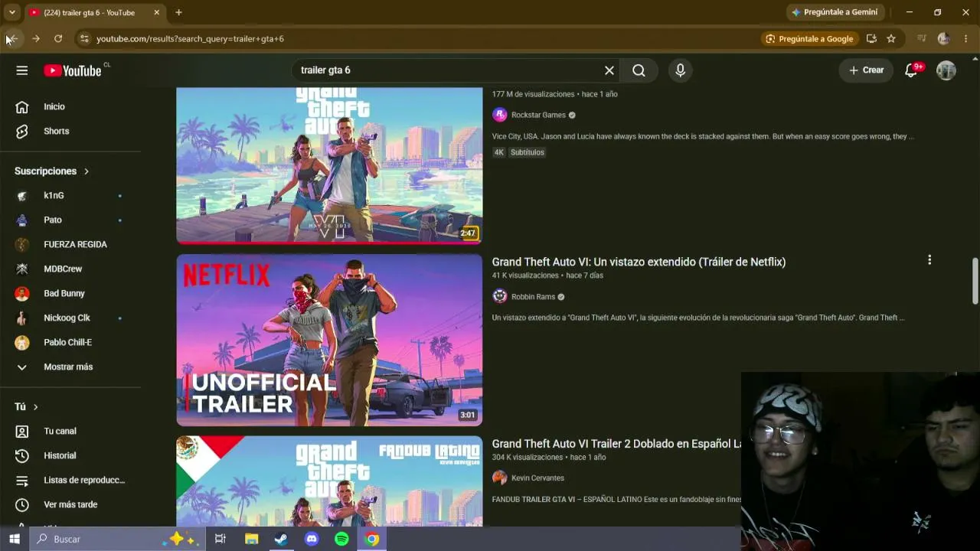Screen dimensions: 980x551
Task: Click the Kevin Cervantes channel avatar
Action: point(500,478)
